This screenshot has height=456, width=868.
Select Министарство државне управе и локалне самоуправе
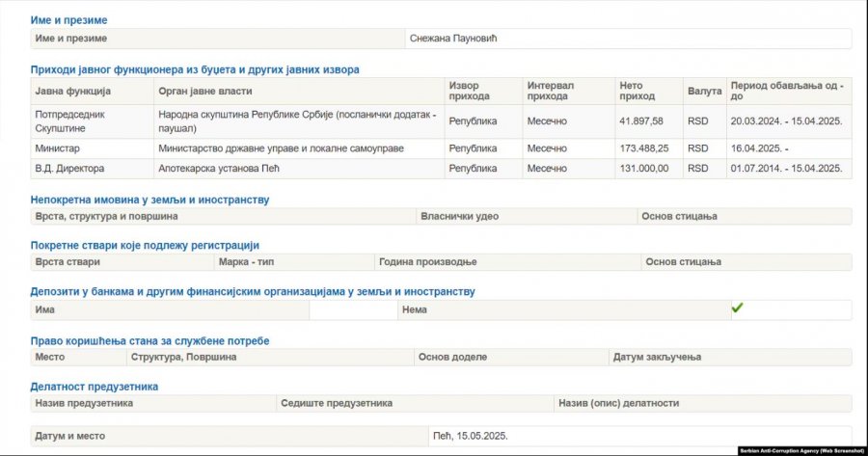[x=282, y=148]
